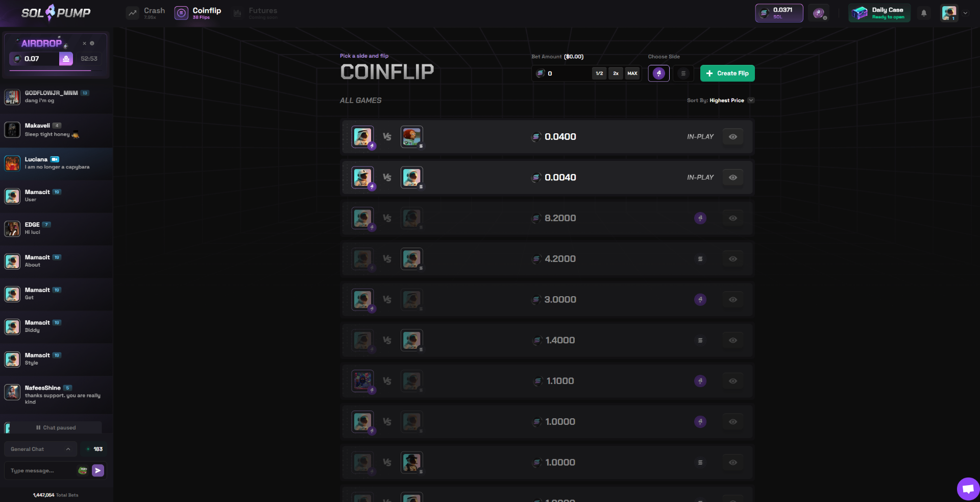This screenshot has height=502, width=980.
Task: Collapse the General Chat channel selector
Action: coord(68,449)
